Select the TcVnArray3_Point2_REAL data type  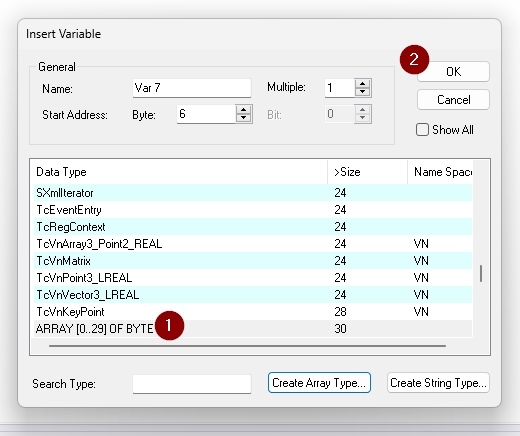click(x=253, y=244)
